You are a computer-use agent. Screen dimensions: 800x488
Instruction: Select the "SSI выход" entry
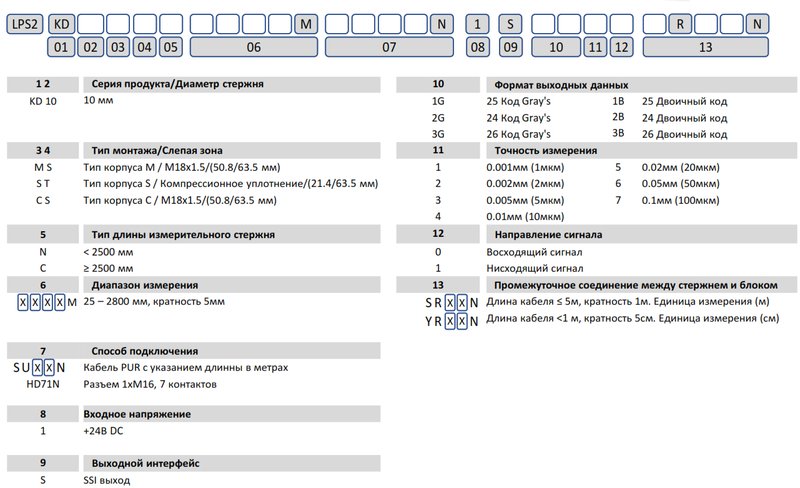click(x=107, y=480)
